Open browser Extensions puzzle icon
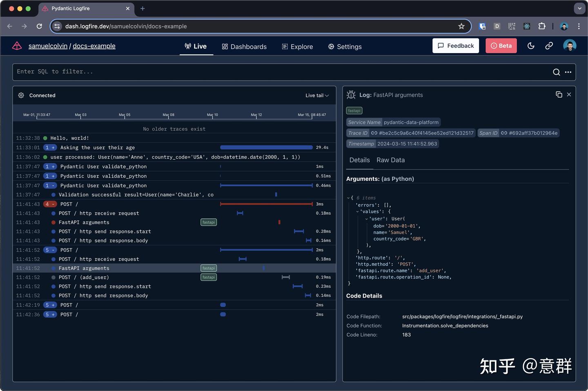Image resolution: width=588 pixels, height=391 pixels. pos(542,26)
